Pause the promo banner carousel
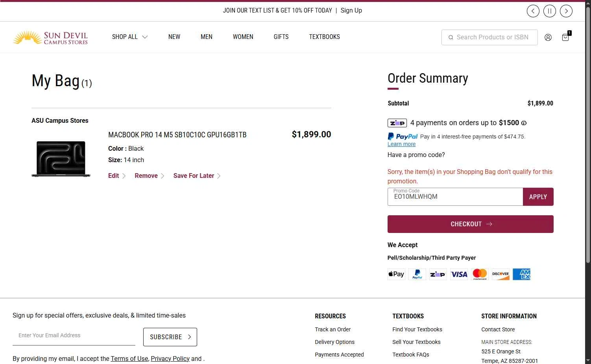Screen dimensions: 591x364 [x=550, y=11]
